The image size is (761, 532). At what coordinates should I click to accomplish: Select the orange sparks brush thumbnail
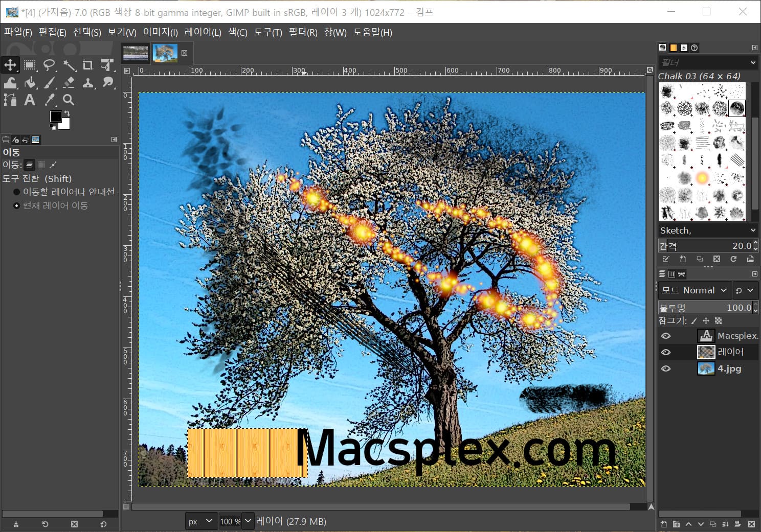click(702, 178)
